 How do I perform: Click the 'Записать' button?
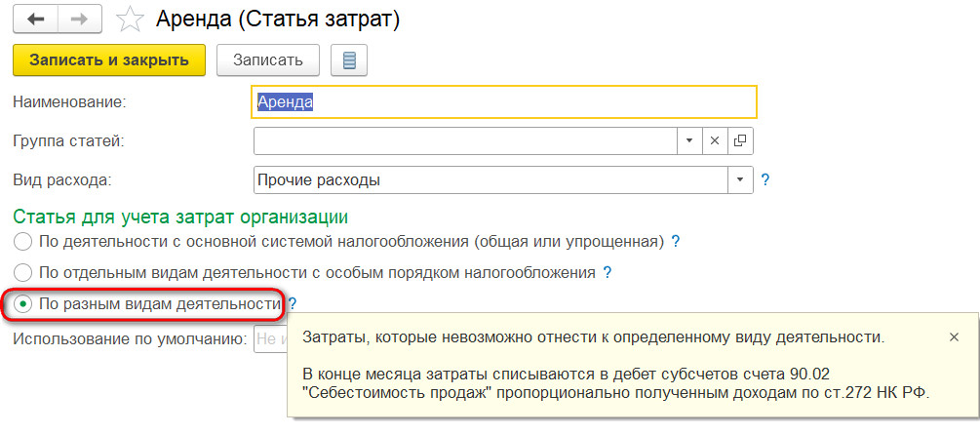[x=268, y=60]
